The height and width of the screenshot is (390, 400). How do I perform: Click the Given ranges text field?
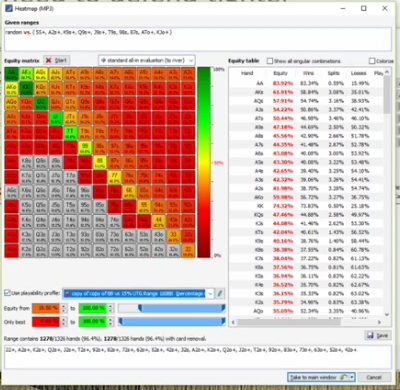(x=198, y=39)
